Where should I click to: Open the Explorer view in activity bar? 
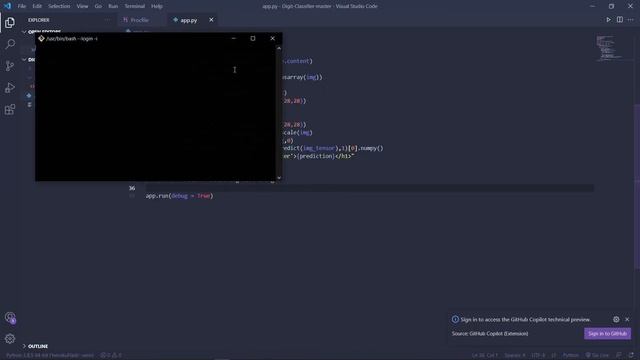(10, 22)
